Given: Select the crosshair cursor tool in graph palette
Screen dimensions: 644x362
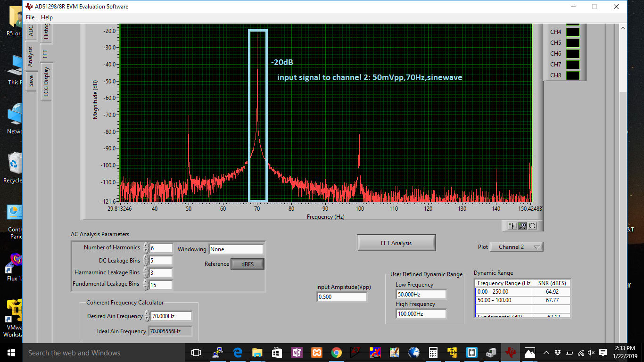Looking at the screenshot, I should 512,226.
